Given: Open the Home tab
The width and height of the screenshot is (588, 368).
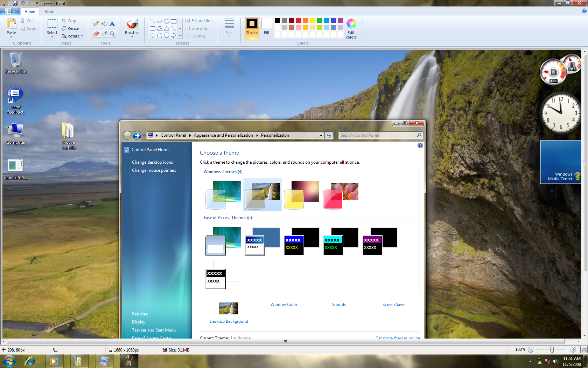Looking at the screenshot, I should (x=30, y=12).
